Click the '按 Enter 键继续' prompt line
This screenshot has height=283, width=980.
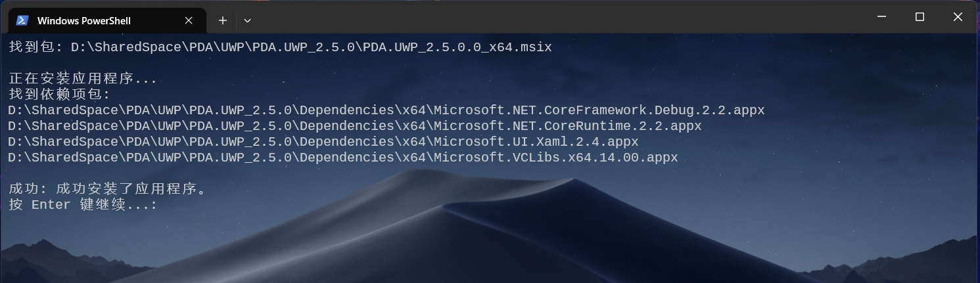83,205
